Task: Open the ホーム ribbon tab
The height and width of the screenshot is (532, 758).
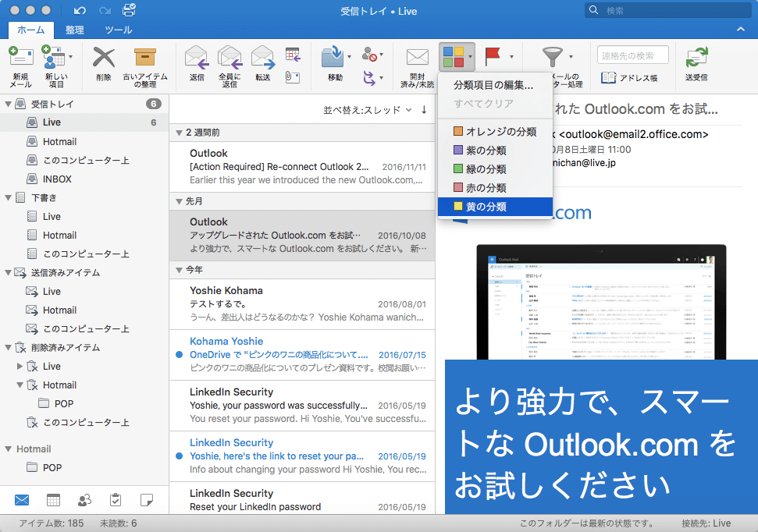Action: coord(31,30)
